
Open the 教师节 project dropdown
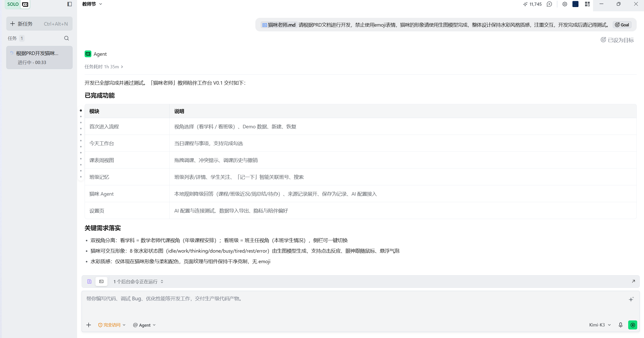coord(92,4)
